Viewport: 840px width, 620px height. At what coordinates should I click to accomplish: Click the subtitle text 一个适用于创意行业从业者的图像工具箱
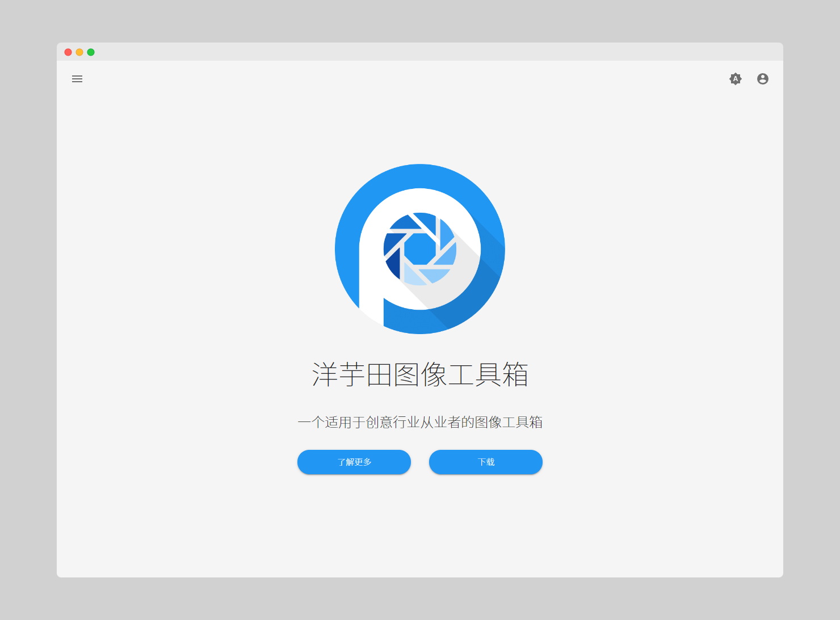point(420,422)
